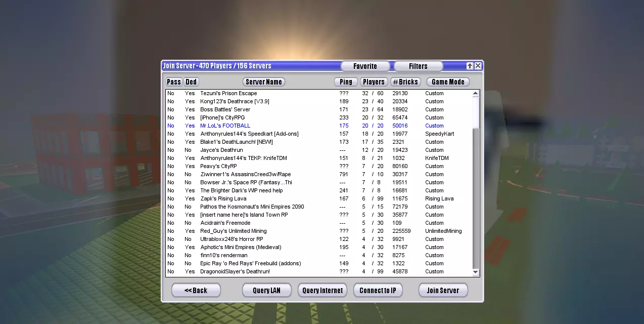Click the Query LAN button
644x324 pixels.
pos(266,291)
